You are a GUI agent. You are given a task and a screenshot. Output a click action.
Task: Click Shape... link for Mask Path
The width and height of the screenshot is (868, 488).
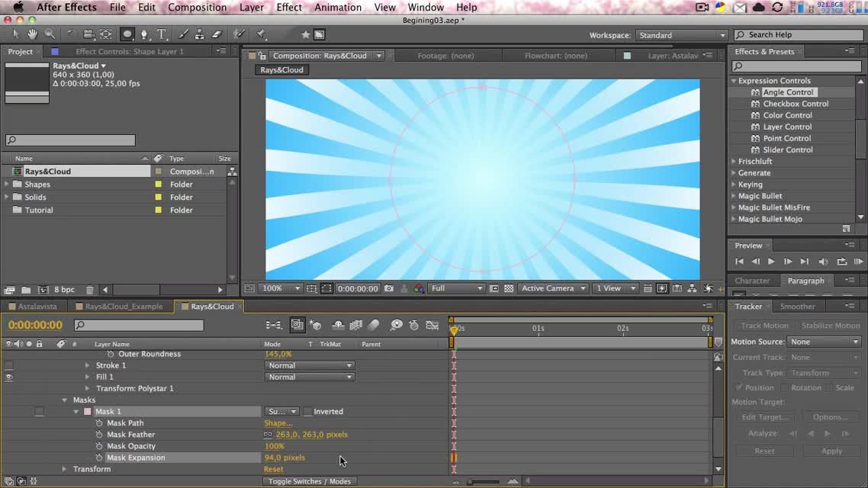278,422
